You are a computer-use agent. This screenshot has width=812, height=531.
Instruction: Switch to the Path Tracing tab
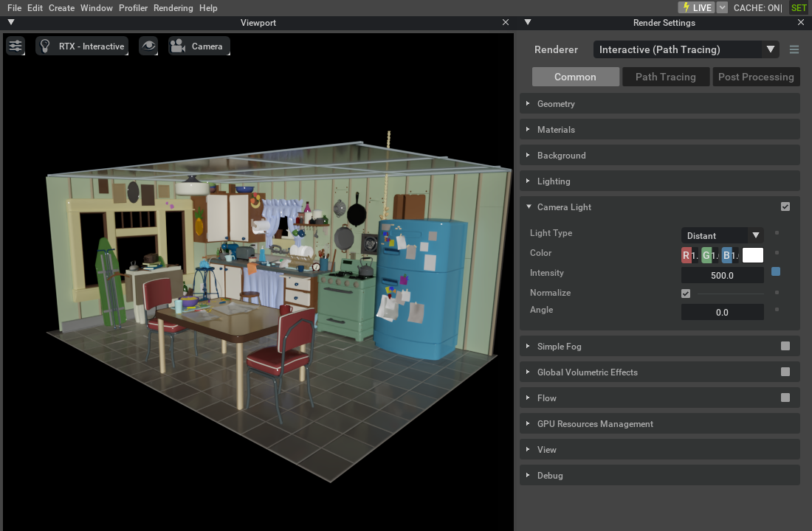(665, 77)
